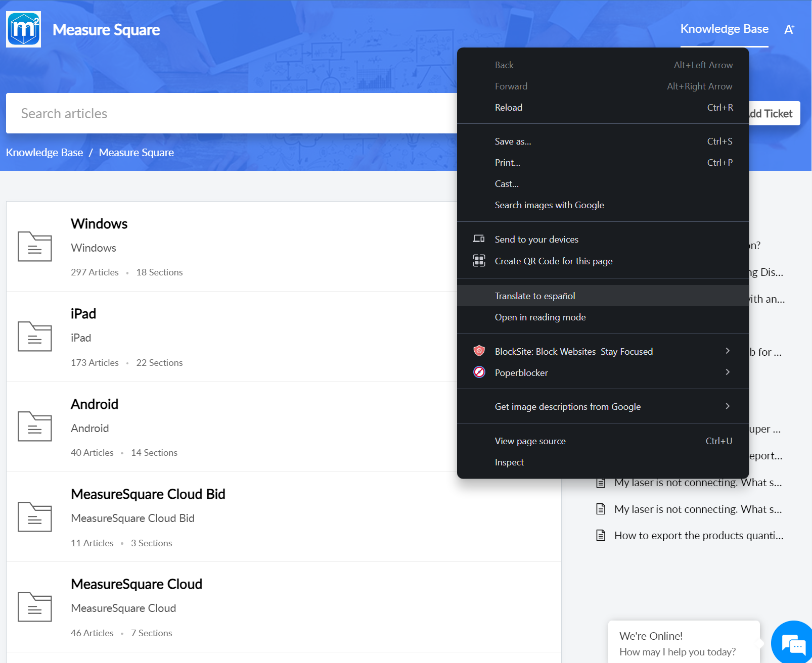Viewport: 812px width, 663px height.
Task: Select Search images with Google
Action: point(603,205)
